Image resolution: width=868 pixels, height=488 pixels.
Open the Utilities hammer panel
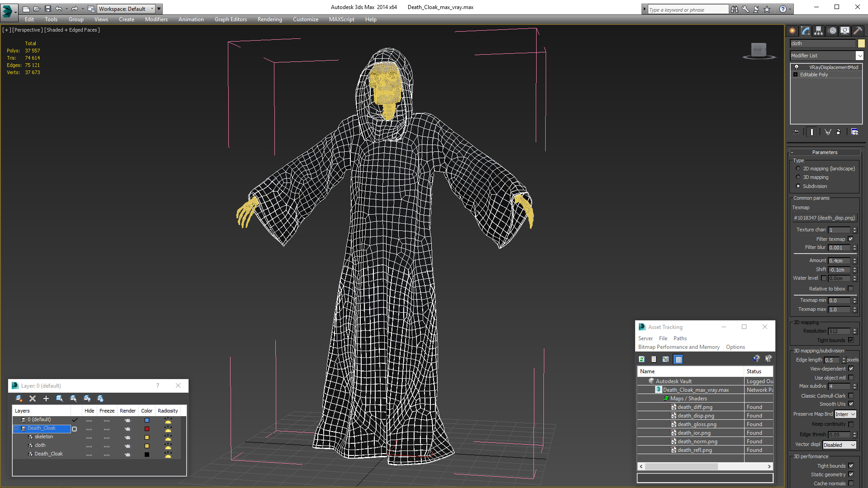point(858,31)
